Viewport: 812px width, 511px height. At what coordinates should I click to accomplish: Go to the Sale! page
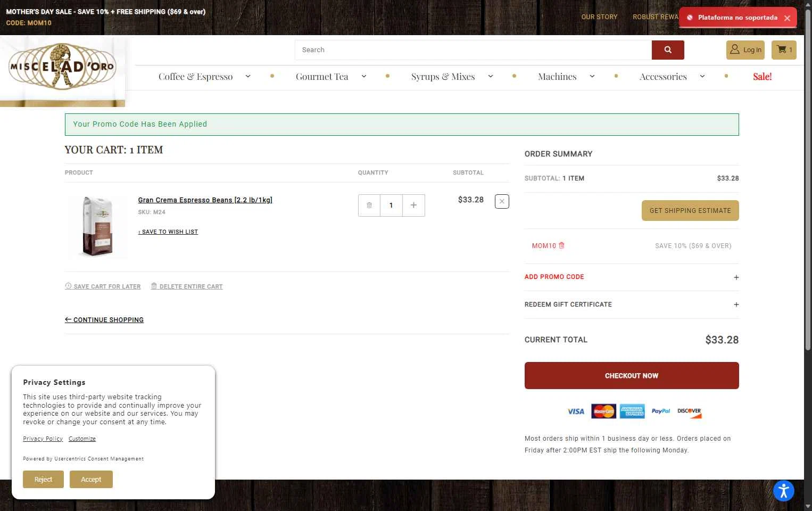[x=762, y=77]
